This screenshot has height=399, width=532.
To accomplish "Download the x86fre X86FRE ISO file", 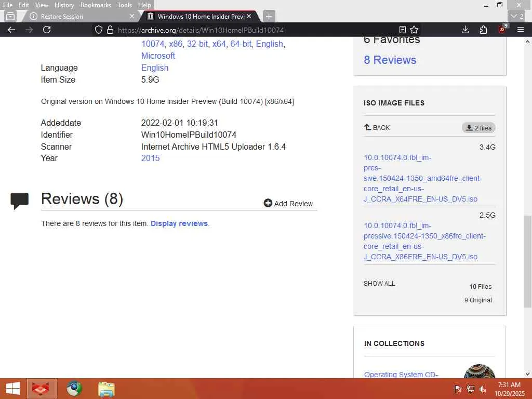I will point(424,241).
